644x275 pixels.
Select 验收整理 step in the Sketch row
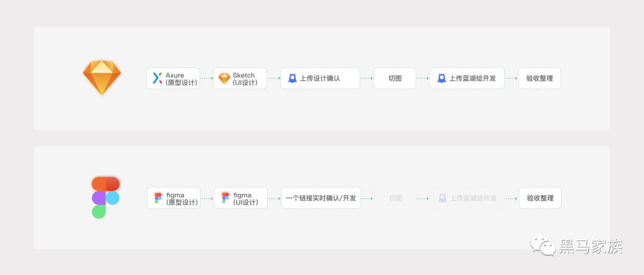tap(539, 79)
